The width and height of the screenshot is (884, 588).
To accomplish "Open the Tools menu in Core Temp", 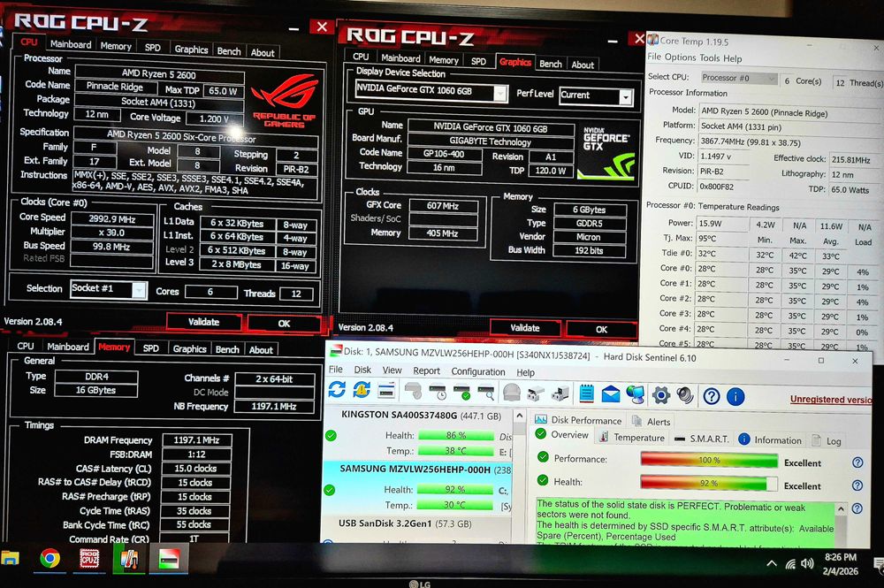I will (x=710, y=57).
